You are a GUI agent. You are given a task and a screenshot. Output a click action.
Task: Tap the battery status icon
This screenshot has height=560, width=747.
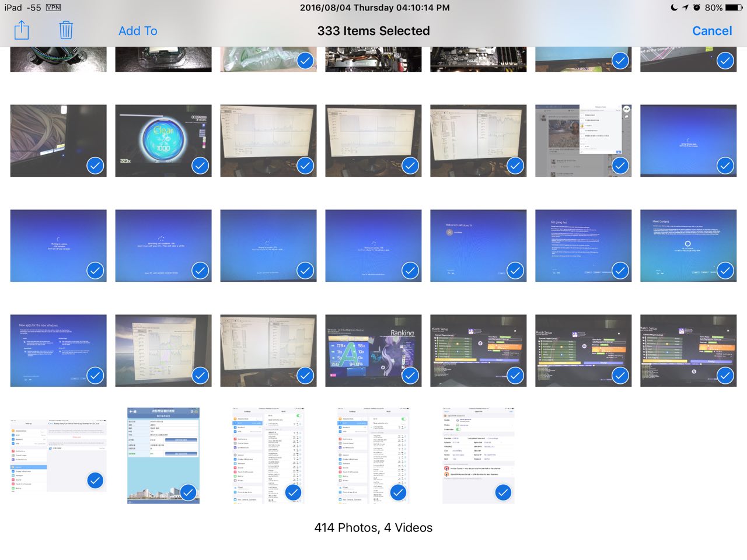[x=734, y=8]
